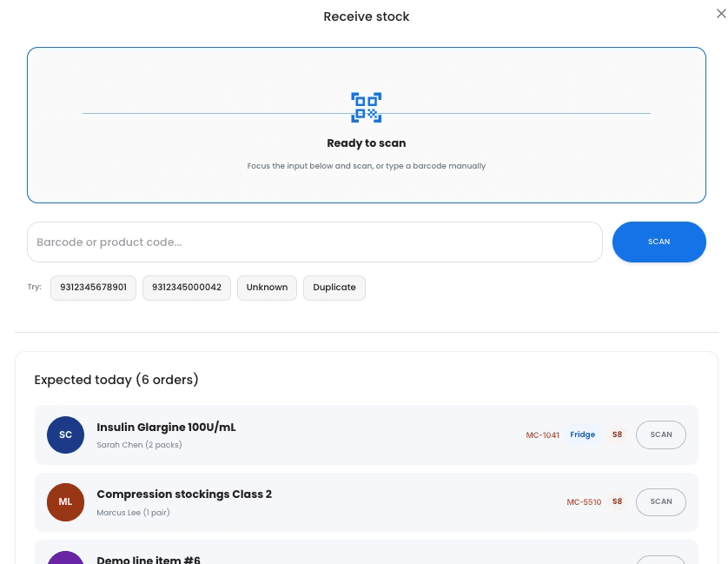Click the MC-5510 order code
Screen dimensions: 728x564
pos(584,502)
